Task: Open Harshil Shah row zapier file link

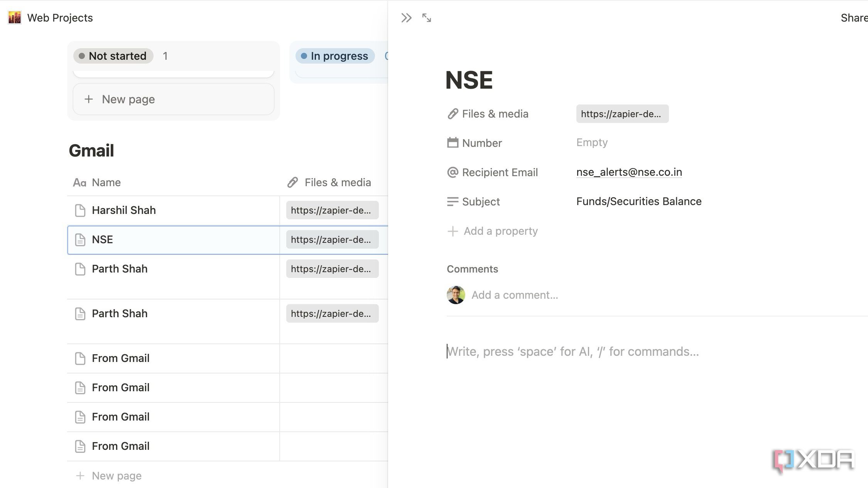Action: click(332, 210)
